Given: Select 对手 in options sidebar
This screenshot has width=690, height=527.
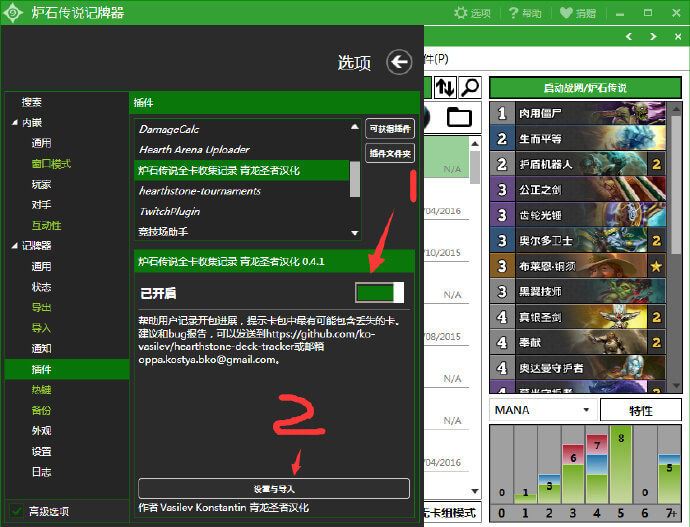Looking at the screenshot, I should (x=41, y=205).
